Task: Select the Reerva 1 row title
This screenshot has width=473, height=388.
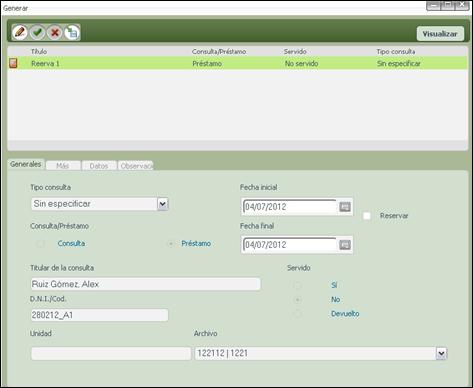Action: pyautogui.click(x=45, y=63)
